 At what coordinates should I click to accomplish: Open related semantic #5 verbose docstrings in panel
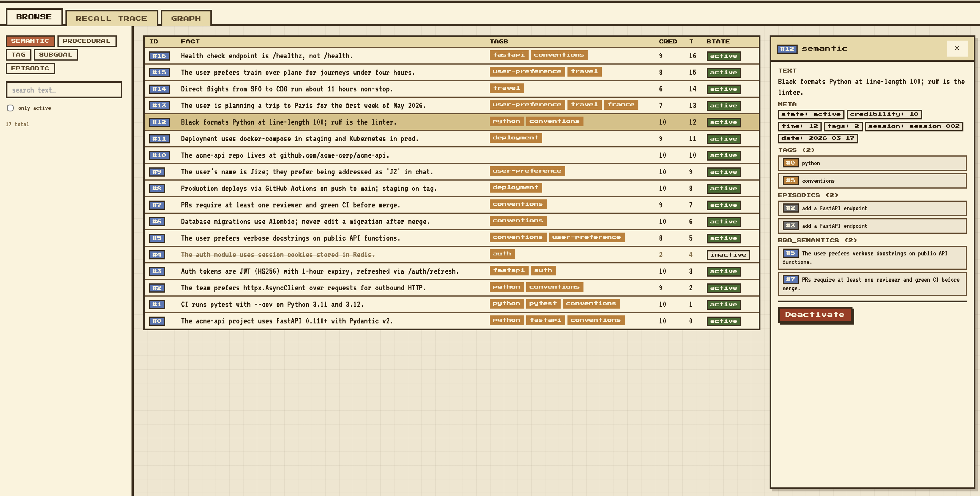[x=872, y=257]
